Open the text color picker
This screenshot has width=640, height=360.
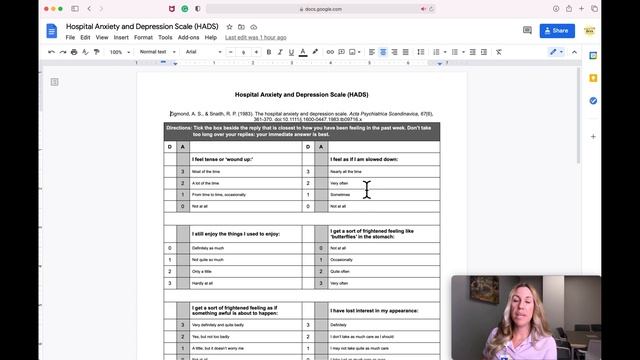tap(303, 52)
